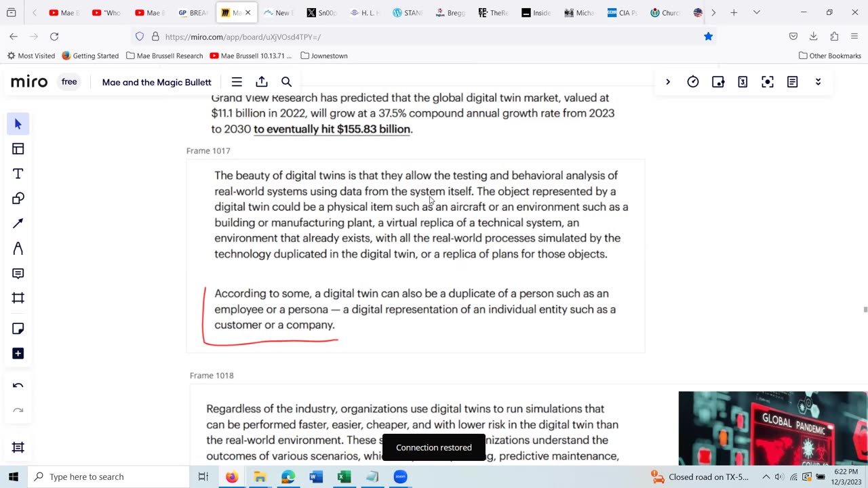Open Firefox extensions icon
Image resolution: width=868 pixels, height=488 pixels.
[834, 37]
